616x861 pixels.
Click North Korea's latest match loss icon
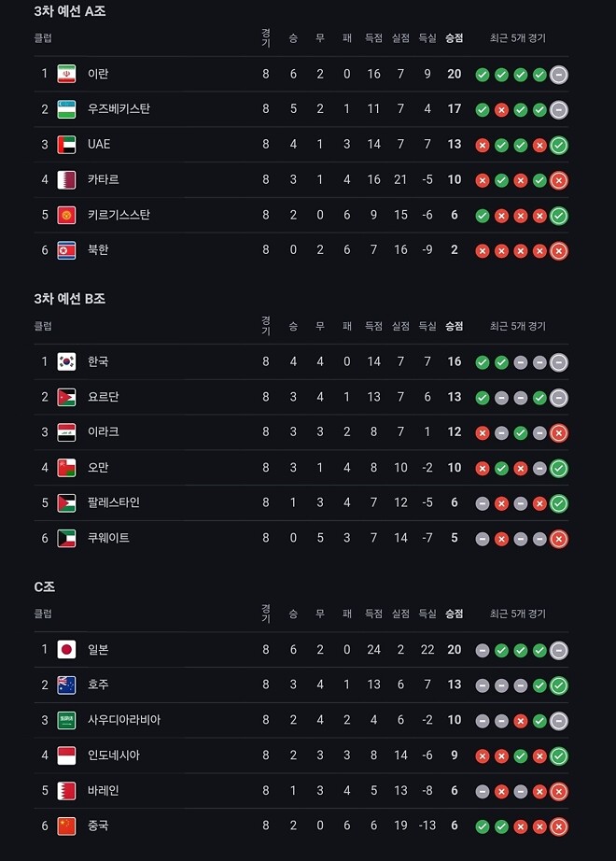coord(559,250)
